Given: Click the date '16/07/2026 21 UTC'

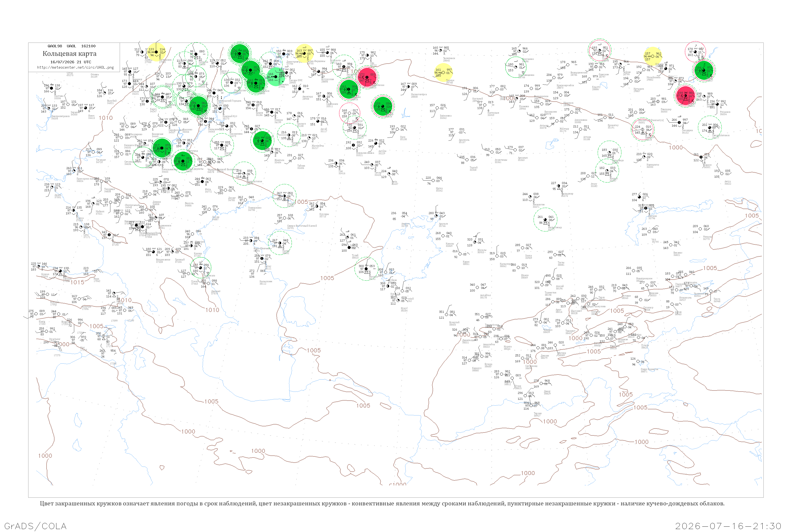Looking at the screenshot, I should click(x=71, y=62).
